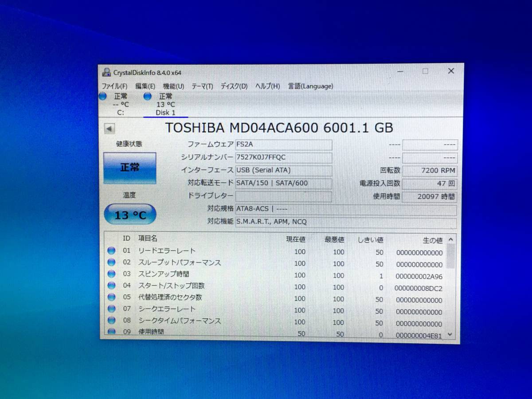Select the リードエラーレート row
This screenshot has width=532, height=399.
coord(275,251)
